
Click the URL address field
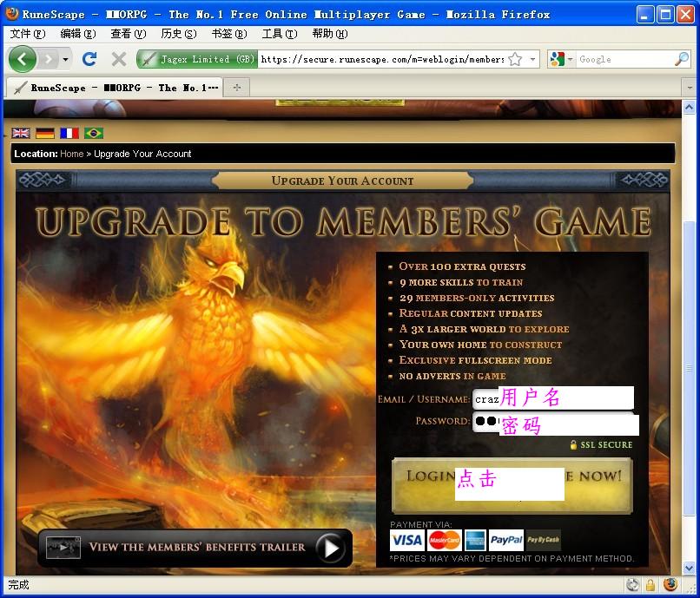382,59
